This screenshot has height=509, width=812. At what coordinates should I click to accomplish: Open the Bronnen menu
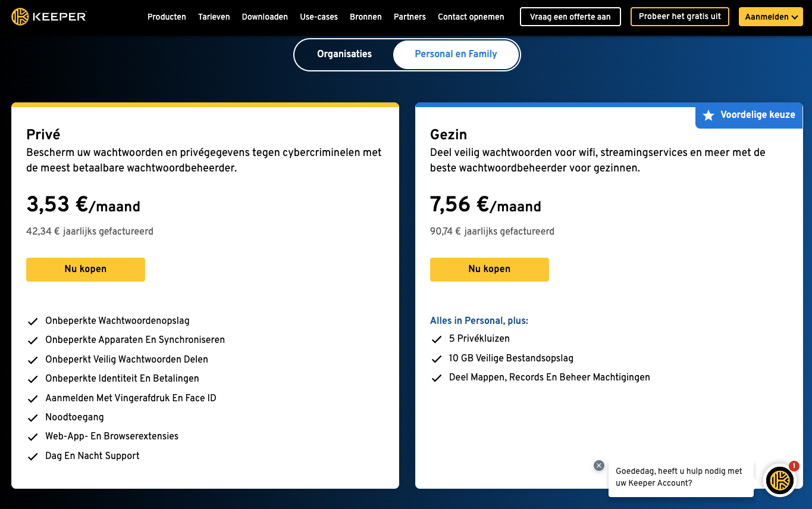[x=366, y=17]
